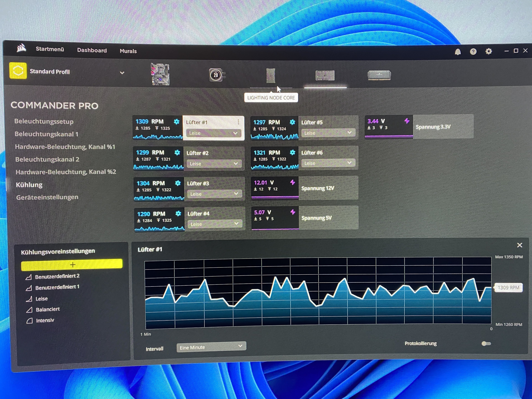Image resolution: width=532 pixels, height=399 pixels.
Task: Open the help question mark icon
Action: click(x=473, y=52)
